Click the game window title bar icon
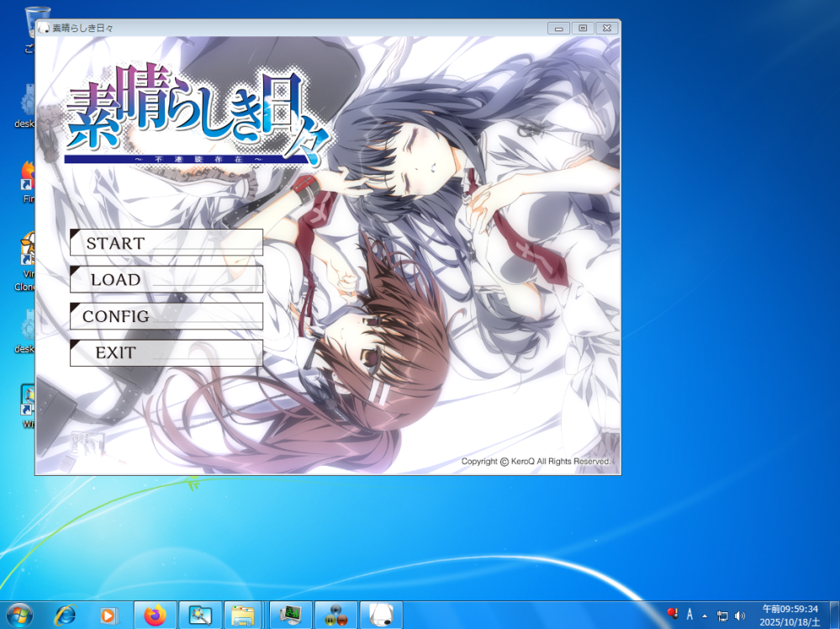840x629 pixels. [x=44, y=28]
